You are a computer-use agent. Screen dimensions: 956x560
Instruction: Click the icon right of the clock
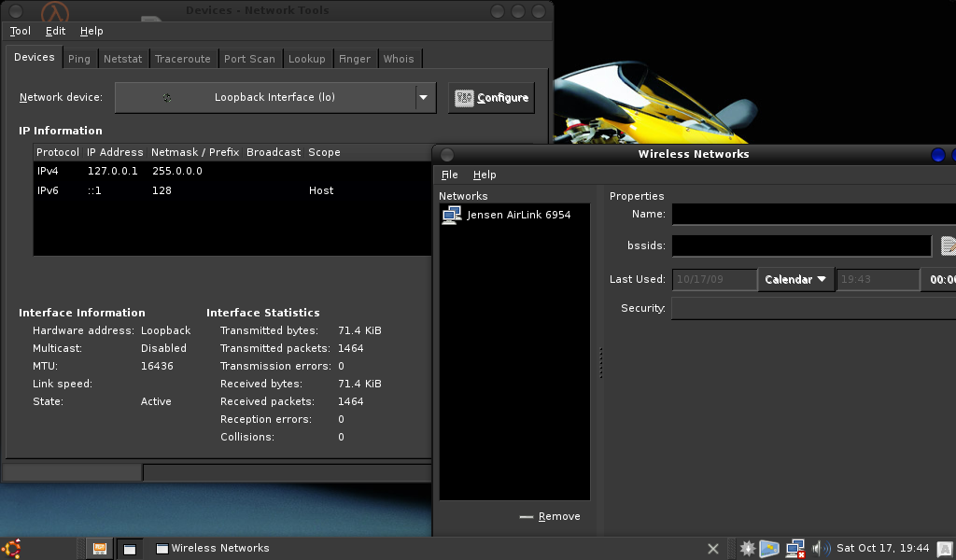coord(945,549)
